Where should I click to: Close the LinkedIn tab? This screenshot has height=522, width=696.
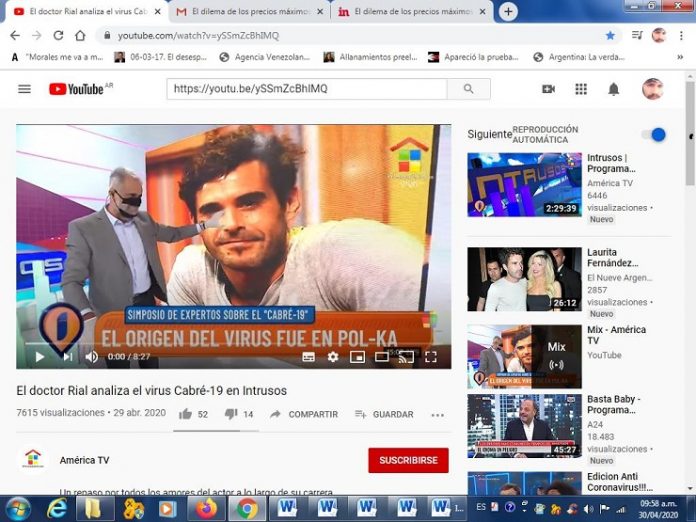pos(482,12)
